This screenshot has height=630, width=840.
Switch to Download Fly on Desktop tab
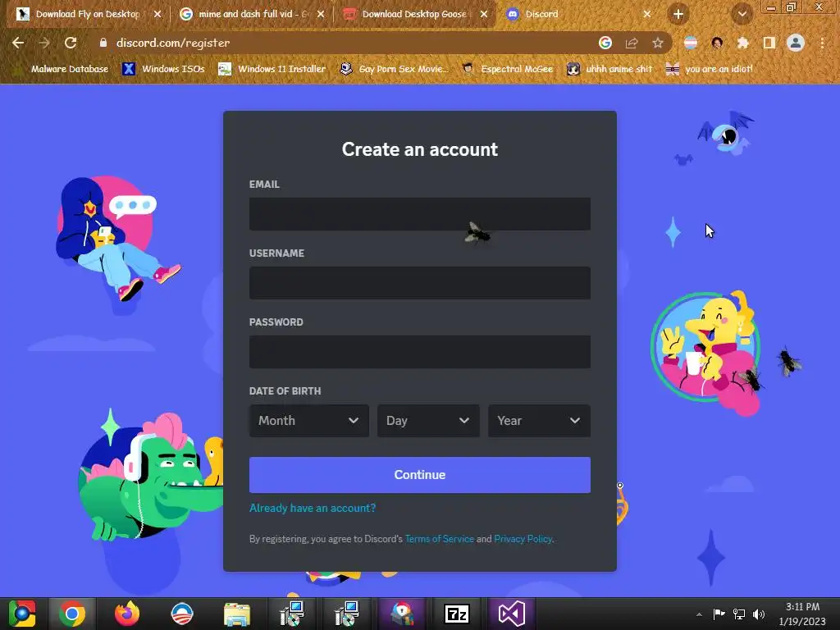87,15
